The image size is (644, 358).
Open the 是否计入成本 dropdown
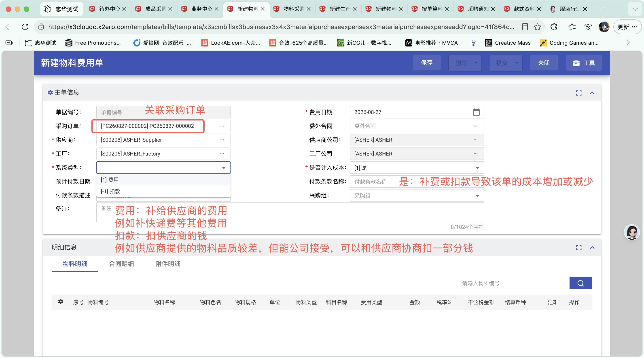417,168
